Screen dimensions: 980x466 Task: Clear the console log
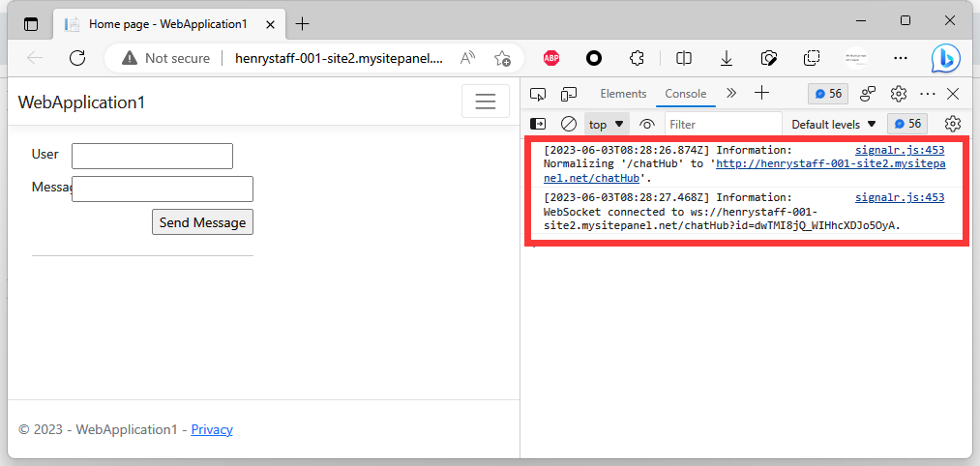pyautogui.click(x=569, y=124)
